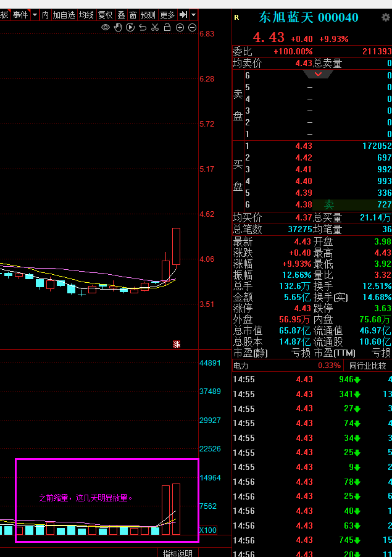The height and width of the screenshot is (557, 392).
Task: Click the 开盘 value 3.98
Action: (x=383, y=241)
